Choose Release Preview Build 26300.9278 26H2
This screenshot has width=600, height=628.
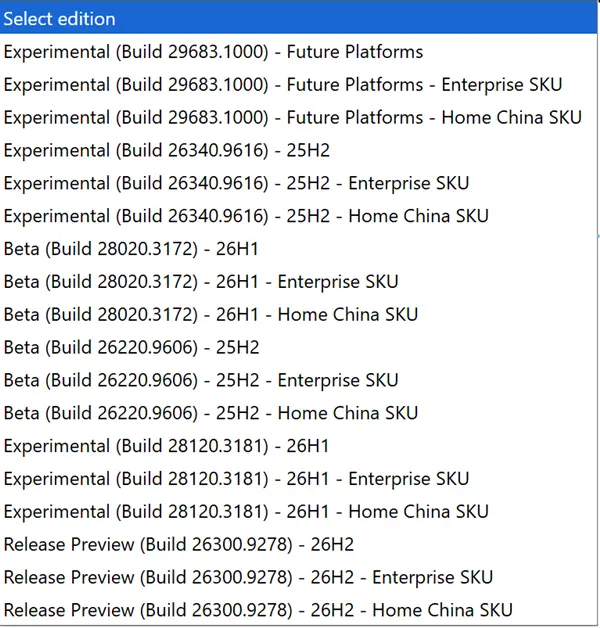[x=298, y=544]
